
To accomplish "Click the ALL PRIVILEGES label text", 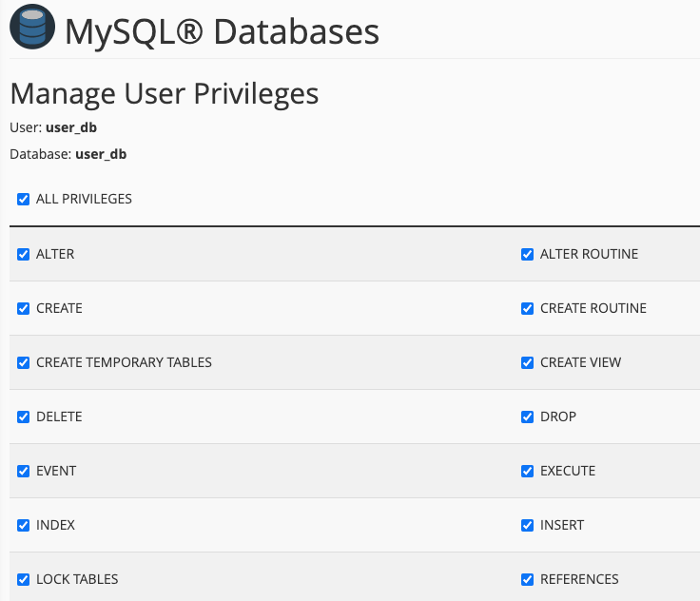I will (x=84, y=199).
